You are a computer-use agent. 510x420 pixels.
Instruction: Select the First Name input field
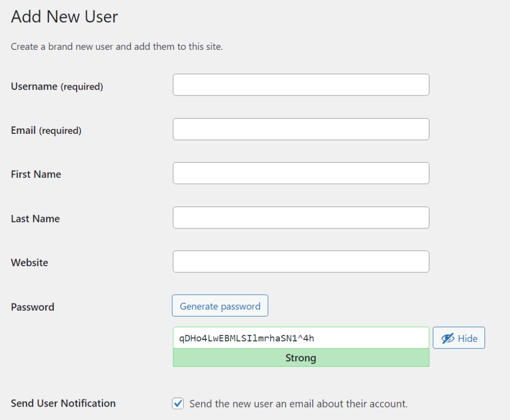(301, 173)
